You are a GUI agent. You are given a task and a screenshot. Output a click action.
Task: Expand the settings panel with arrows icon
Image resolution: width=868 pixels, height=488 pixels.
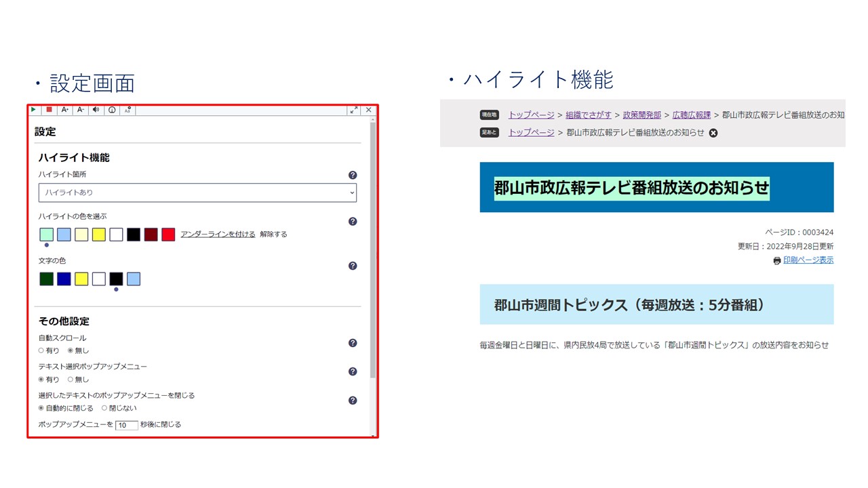point(354,110)
